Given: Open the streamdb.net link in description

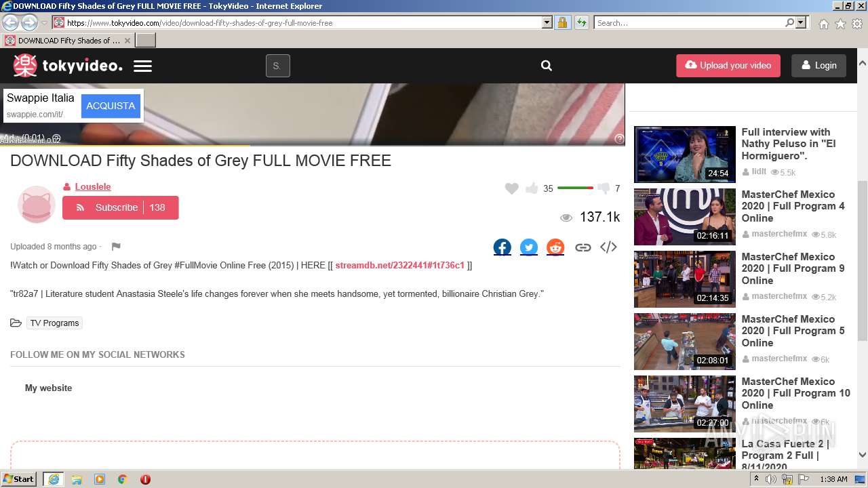Looking at the screenshot, I should tap(399, 265).
